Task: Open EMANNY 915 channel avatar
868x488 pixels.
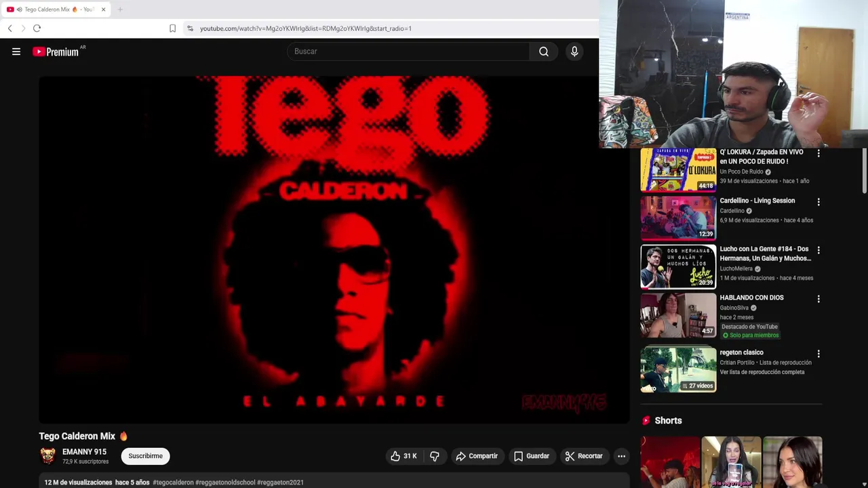Action: point(48,456)
